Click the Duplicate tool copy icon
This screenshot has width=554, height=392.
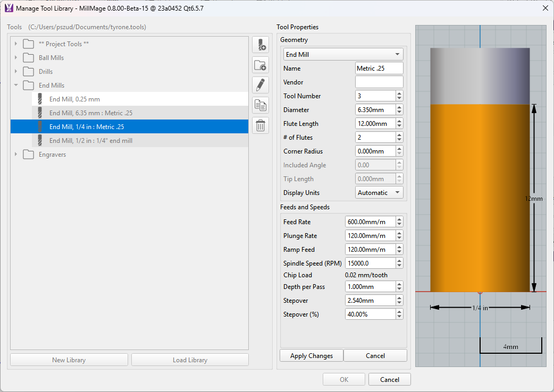coord(261,105)
